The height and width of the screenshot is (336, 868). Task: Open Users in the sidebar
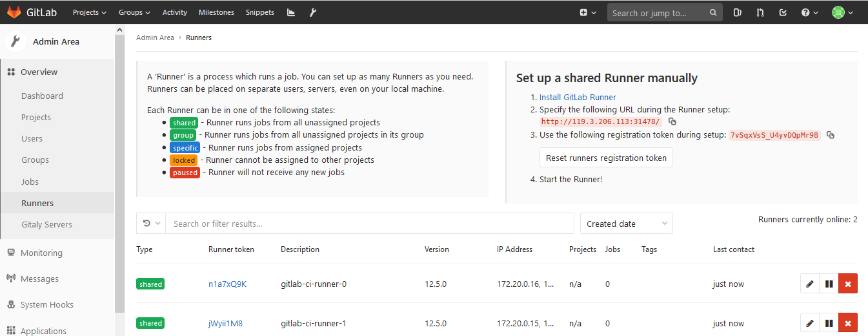point(32,138)
